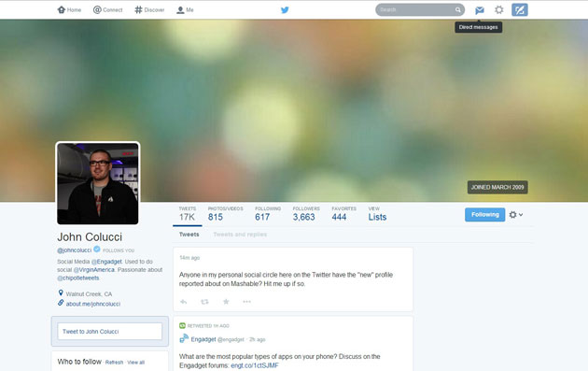The image size is (588, 371).
Task: Open @VirginAmerica link in bio
Action: (x=93, y=270)
